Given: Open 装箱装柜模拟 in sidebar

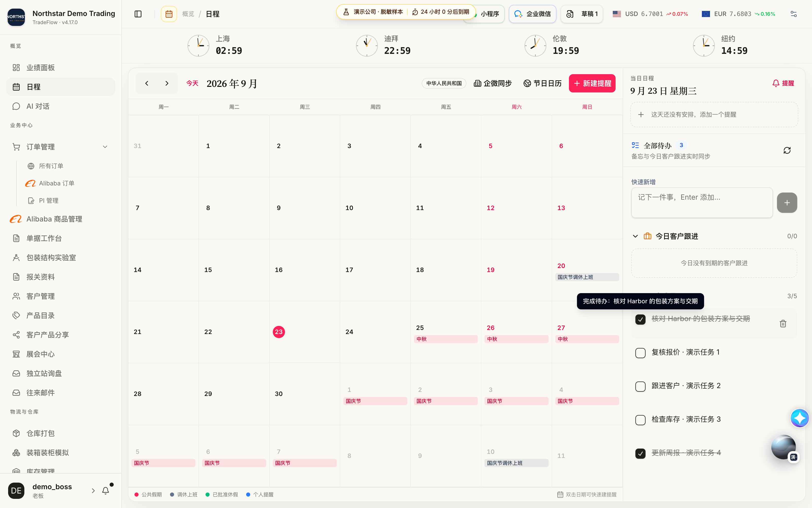Looking at the screenshot, I should [x=60, y=453].
